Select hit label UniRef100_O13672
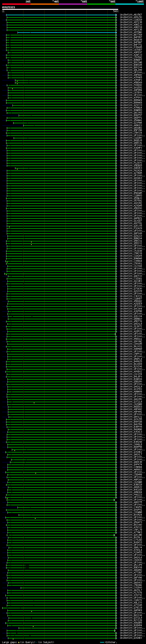146x644 pixels. click(131, 326)
